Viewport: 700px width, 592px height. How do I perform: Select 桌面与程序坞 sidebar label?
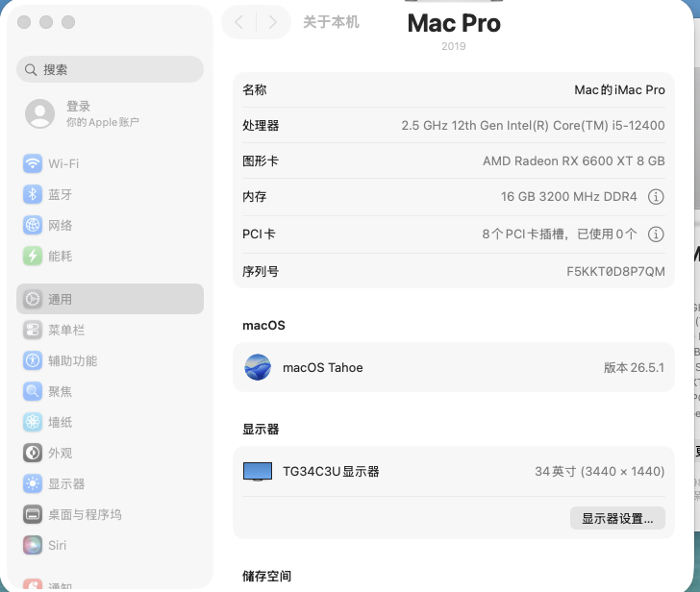tap(85, 515)
